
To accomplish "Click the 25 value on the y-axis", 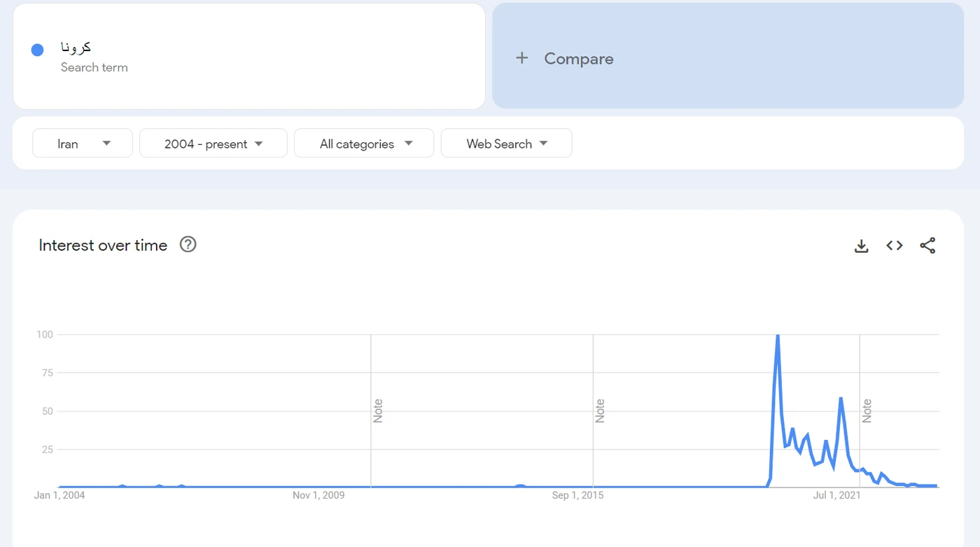I will click(48, 450).
